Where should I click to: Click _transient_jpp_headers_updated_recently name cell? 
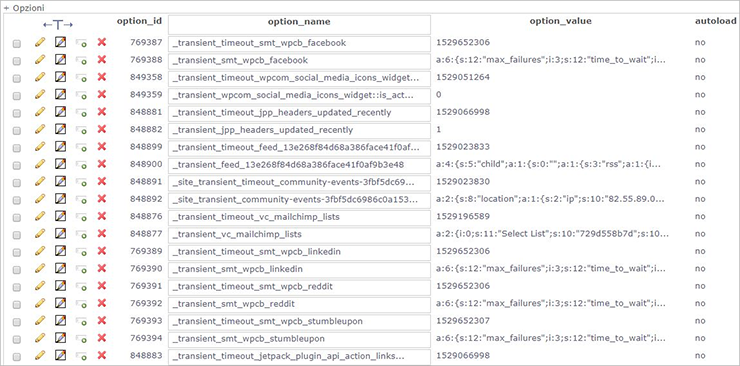[299, 130]
